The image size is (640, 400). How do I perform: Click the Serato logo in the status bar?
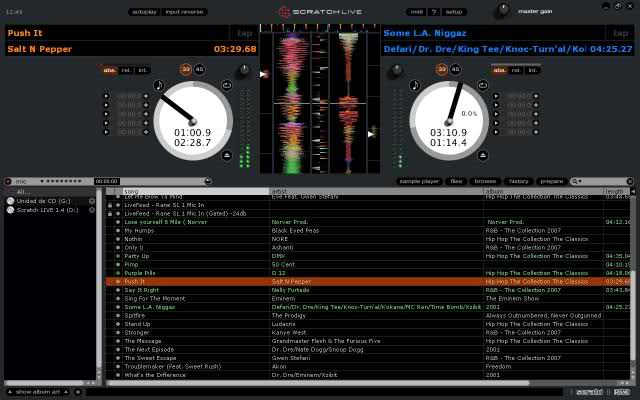click(x=589, y=392)
